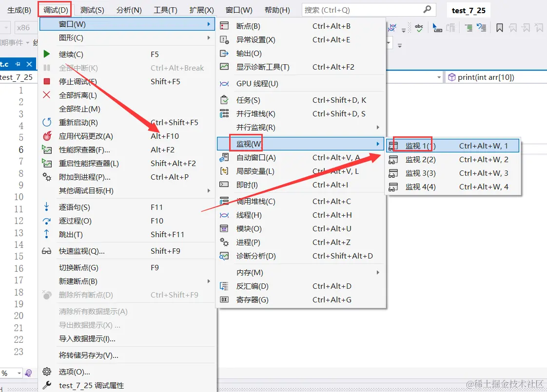This screenshot has height=392, width=547.
Task: Open the 工具(T) menu
Action: coord(165,10)
